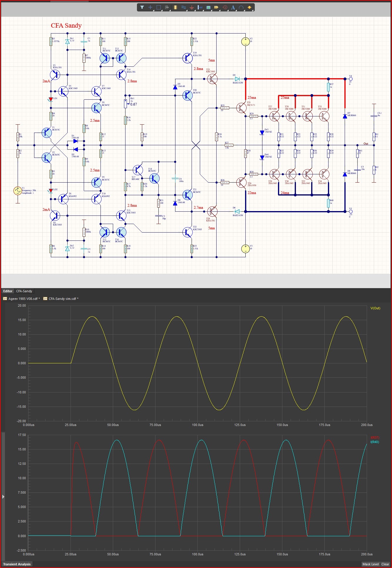The width and height of the screenshot is (392, 568).
Task: Select the red directive info tool
Action: (225, 7)
